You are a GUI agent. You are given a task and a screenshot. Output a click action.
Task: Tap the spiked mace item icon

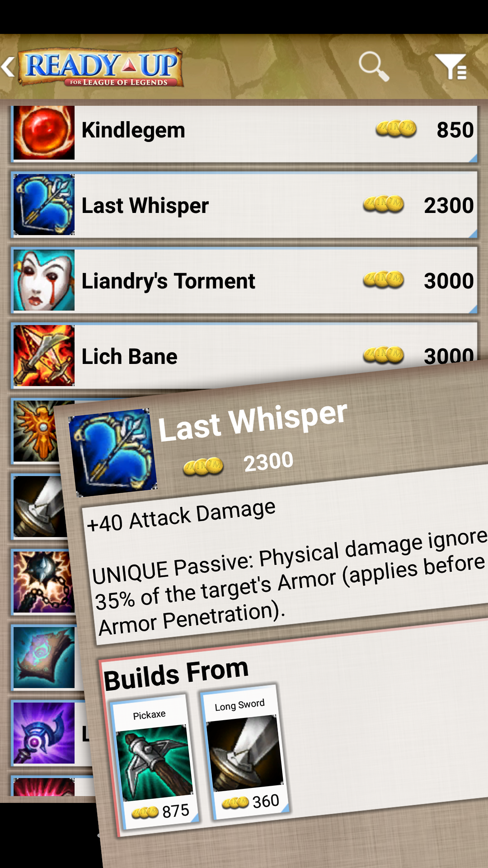tap(43, 582)
